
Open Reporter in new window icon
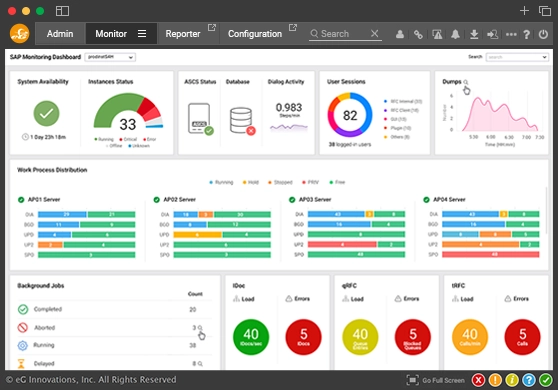[x=212, y=27]
